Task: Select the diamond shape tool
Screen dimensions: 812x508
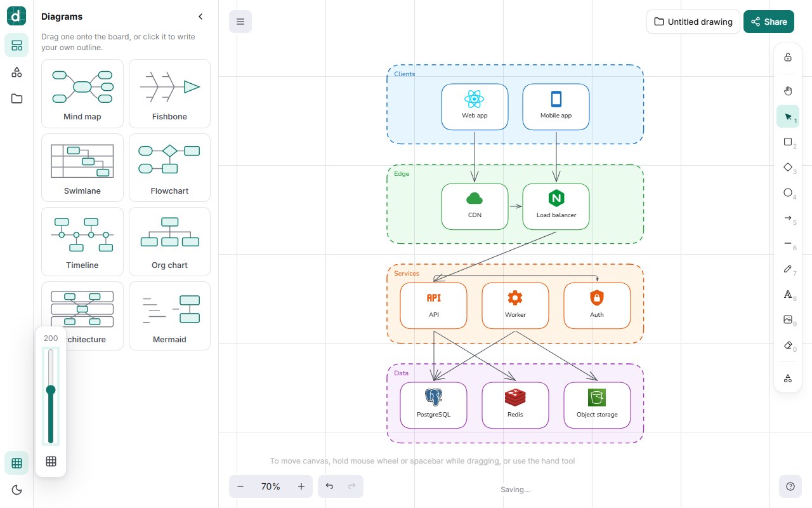Action: pyautogui.click(x=788, y=167)
